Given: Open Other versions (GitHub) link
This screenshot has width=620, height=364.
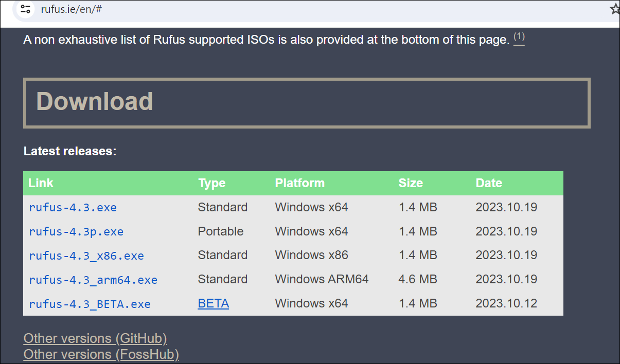Looking at the screenshot, I should click(x=95, y=338).
